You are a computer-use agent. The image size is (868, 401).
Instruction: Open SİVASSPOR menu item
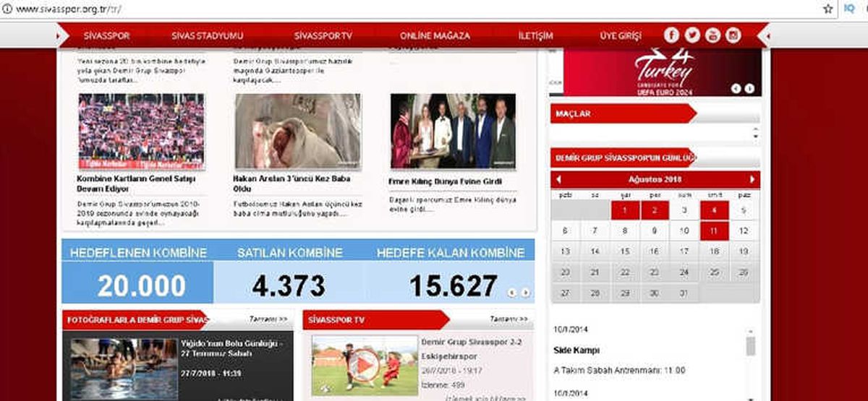pos(105,35)
